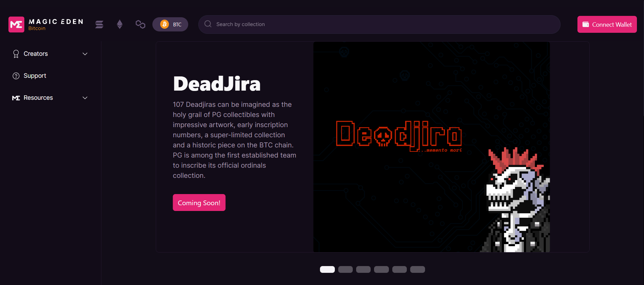644x285 pixels.
Task: Expand the Resources chevron
Action: click(x=85, y=98)
